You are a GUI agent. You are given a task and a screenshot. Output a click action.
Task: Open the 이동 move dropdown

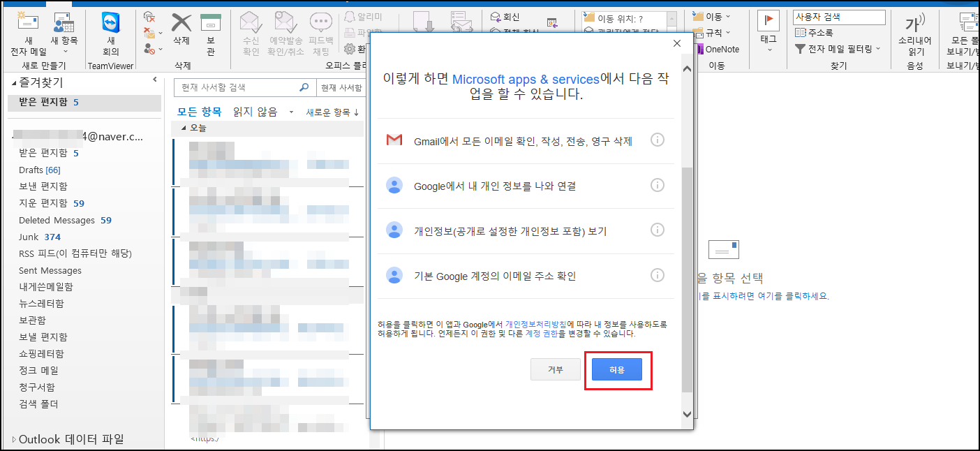pos(713,16)
